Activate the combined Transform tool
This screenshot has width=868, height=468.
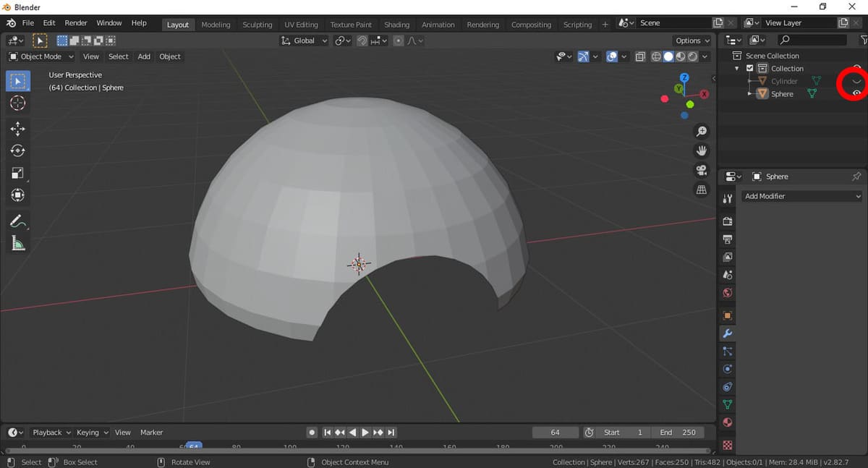point(18,195)
